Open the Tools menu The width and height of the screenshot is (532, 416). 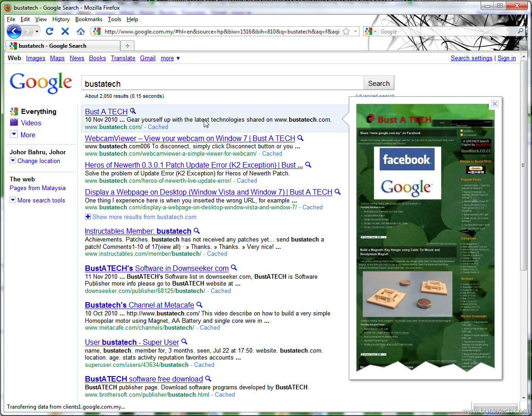[x=114, y=19]
